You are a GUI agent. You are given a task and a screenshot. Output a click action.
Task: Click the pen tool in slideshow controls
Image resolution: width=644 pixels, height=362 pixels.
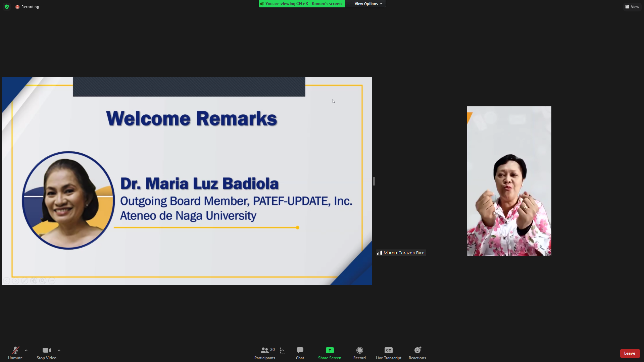point(24,281)
